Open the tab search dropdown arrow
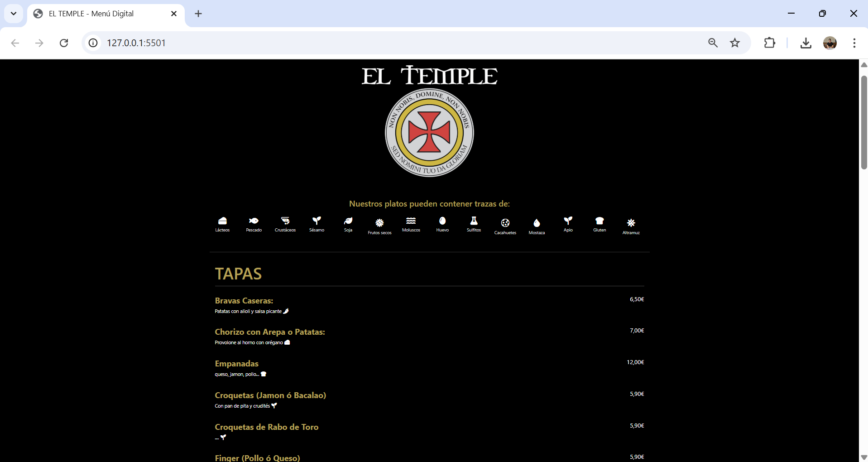The height and width of the screenshot is (462, 868). 14,14
